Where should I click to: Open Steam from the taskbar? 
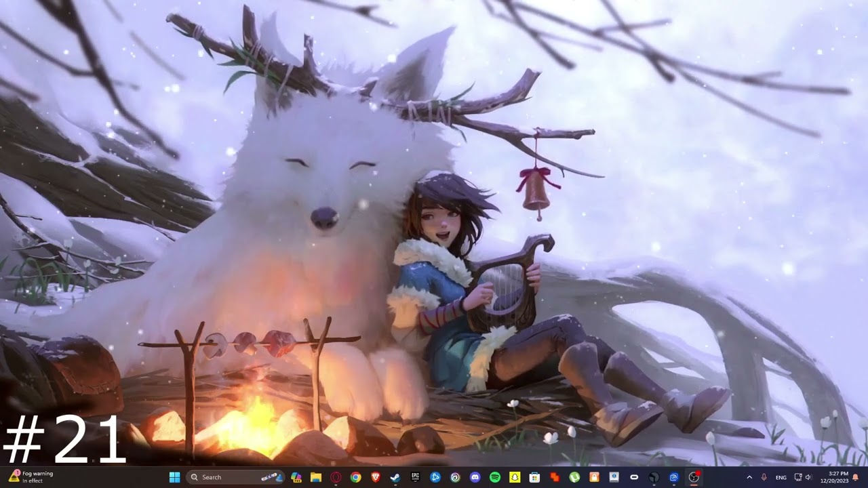pos(395,477)
